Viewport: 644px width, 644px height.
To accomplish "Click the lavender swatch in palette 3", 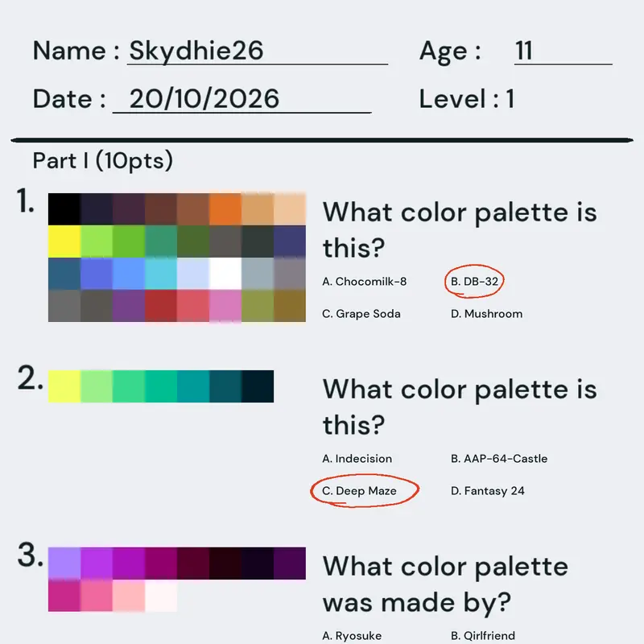I will (64, 563).
